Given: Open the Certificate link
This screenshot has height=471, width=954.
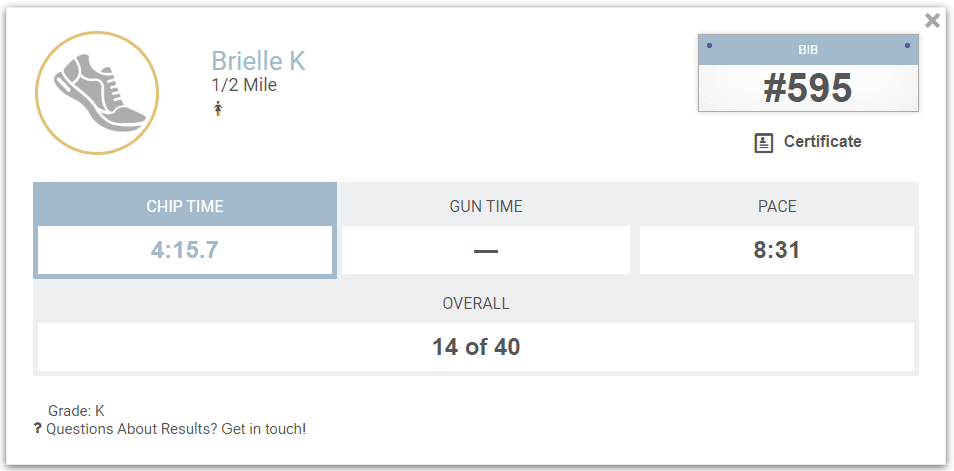Looking at the screenshot, I should pos(822,142).
